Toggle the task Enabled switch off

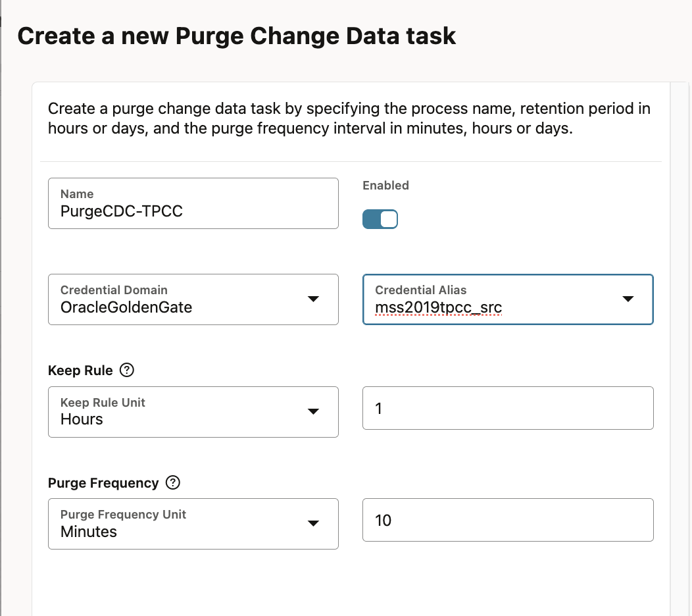click(380, 218)
